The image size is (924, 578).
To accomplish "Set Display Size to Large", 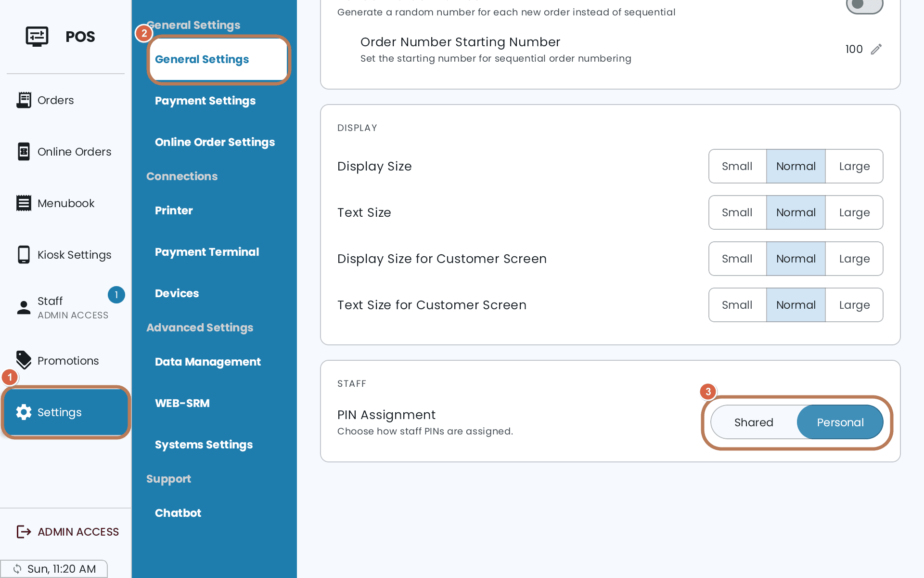I will [854, 166].
